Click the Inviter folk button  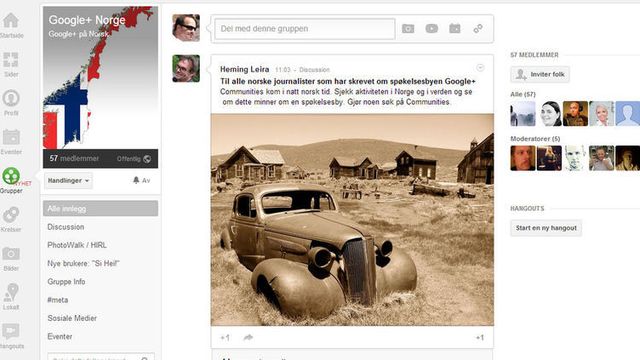tap(540, 74)
